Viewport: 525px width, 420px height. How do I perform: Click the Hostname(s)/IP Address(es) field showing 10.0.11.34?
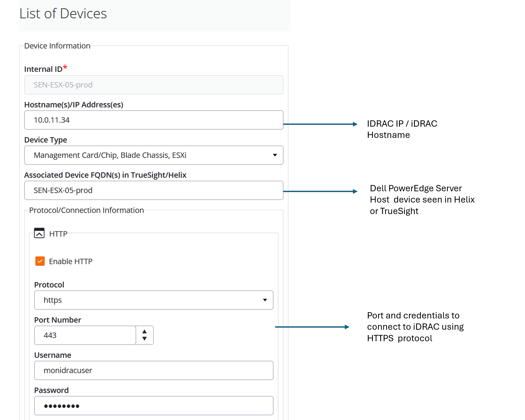point(153,120)
